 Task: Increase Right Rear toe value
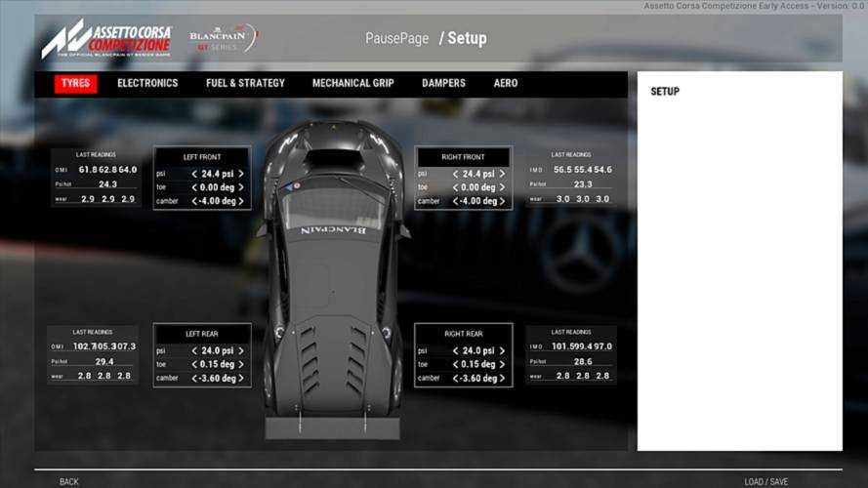(x=502, y=365)
